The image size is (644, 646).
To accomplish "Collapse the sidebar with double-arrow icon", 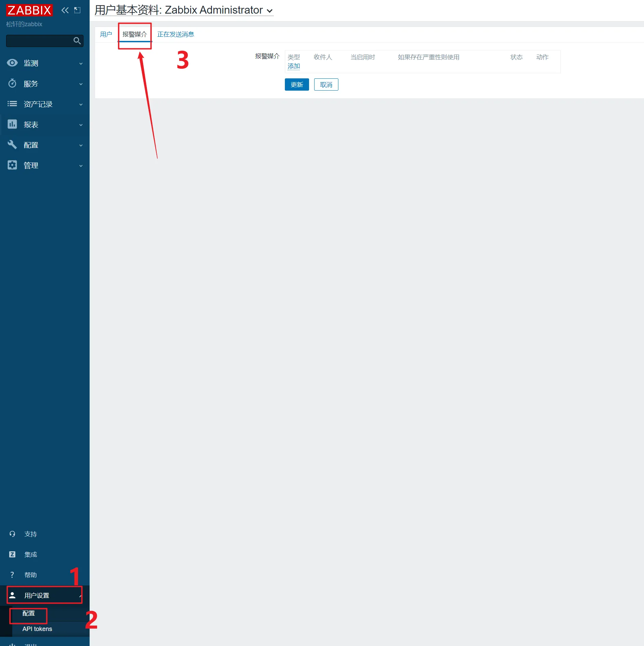I will (65, 10).
